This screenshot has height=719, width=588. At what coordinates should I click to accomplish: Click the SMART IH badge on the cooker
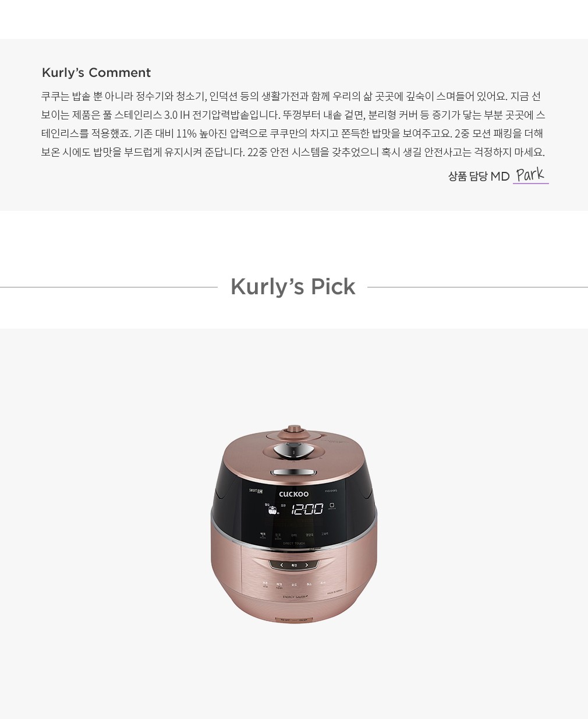point(256,491)
